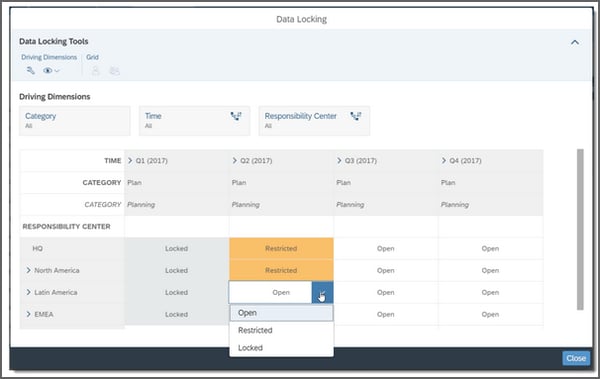This screenshot has width=600, height=379.
Task: Click the HQ row label
Action: click(38, 248)
